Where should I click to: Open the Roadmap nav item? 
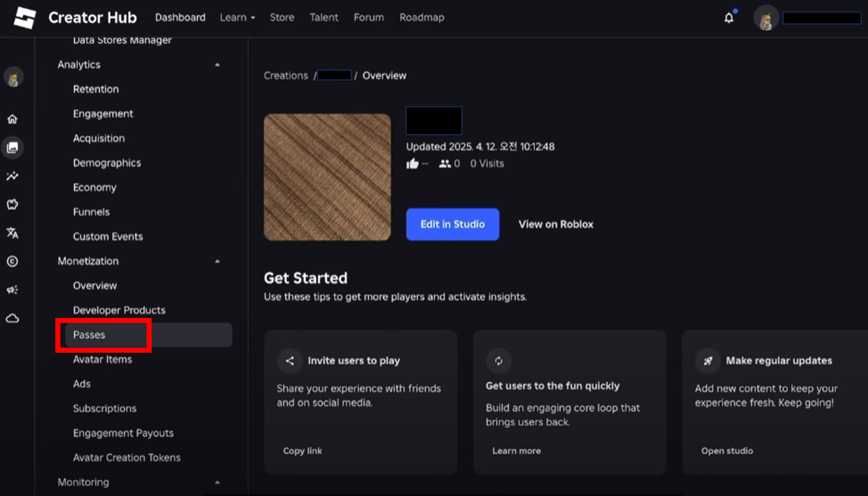tap(422, 18)
